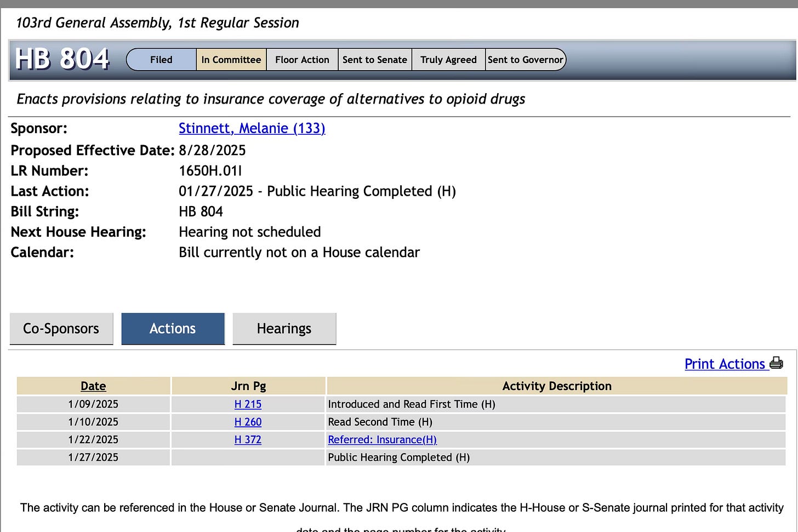Click 'Bill currently not on a House calendar'

click(x=299, y=252)
